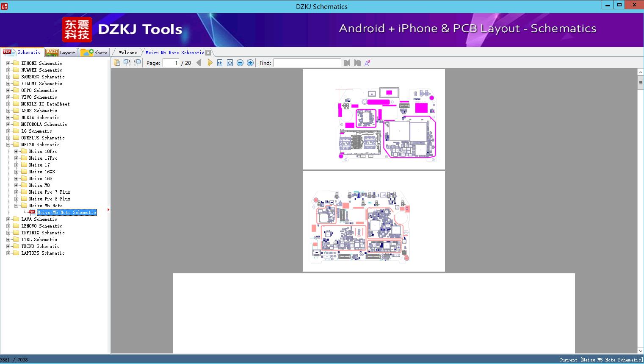Select the Meizu M5 Note Schematic document tab
The image size is (644, 364).
tap(175, 53)
